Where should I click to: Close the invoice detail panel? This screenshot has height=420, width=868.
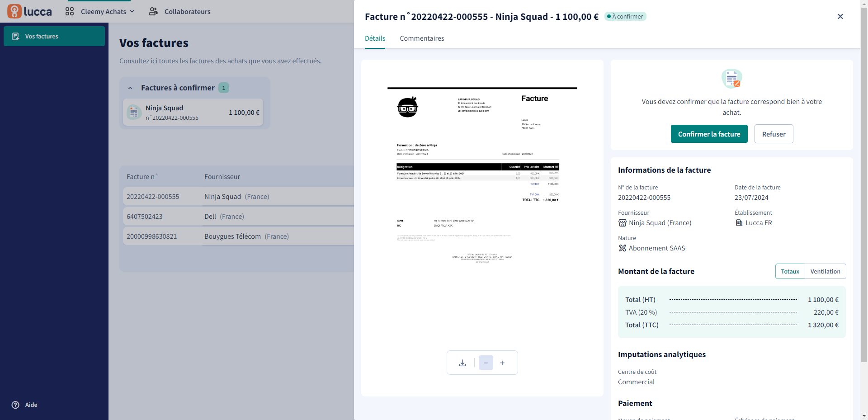[x=840, y=16]
